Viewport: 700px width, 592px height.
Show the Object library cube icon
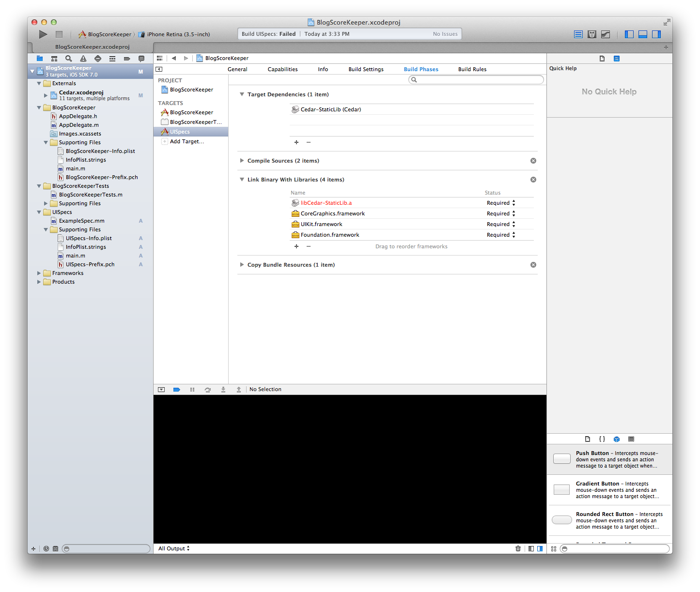click(617, 439)
